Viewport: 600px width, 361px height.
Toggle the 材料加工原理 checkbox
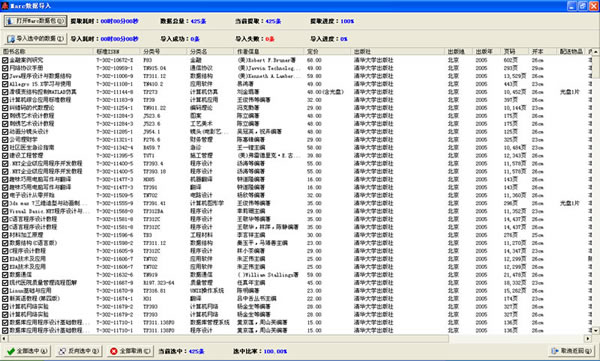5,235
